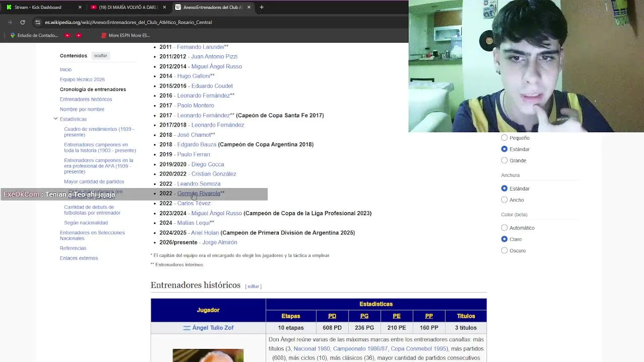Open the second YouTube bookmark icon
The height and width of the screenshot is (362, 644).
point(78,35)
